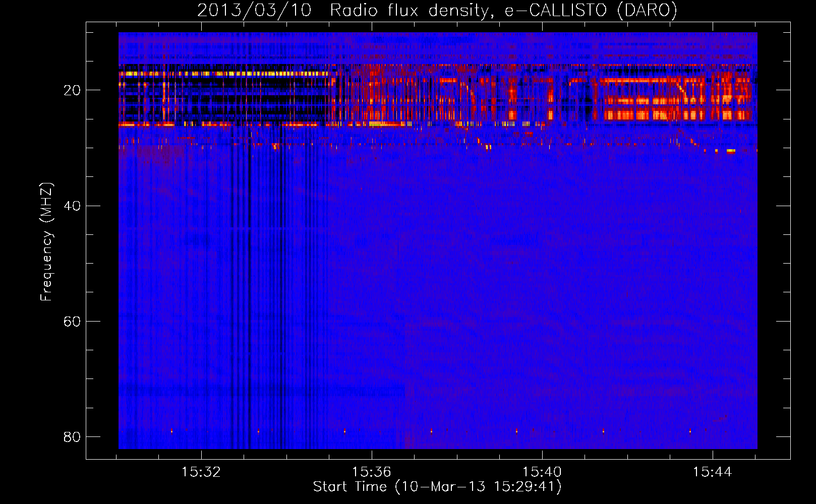Click the '20' frequency tick label
Image resolution: width=816 pixels, height=504 pixels.
coord(72,90)
